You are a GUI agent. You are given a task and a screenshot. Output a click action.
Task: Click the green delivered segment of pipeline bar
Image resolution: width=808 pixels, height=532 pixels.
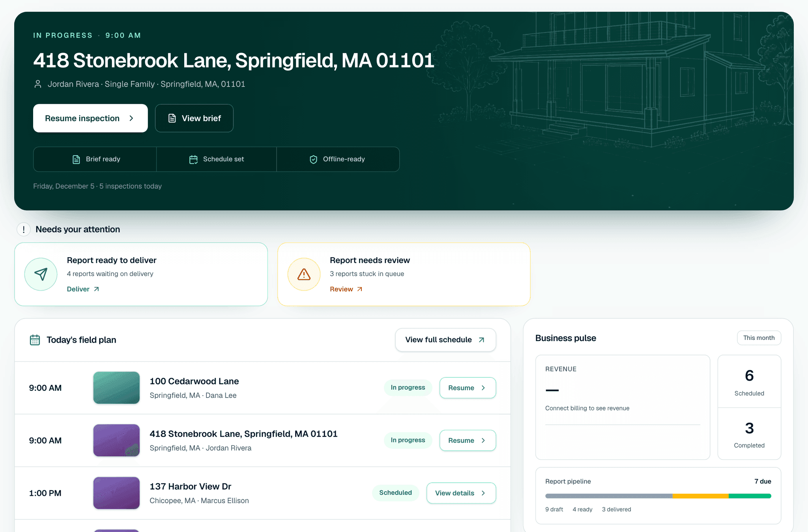point(750,496)
